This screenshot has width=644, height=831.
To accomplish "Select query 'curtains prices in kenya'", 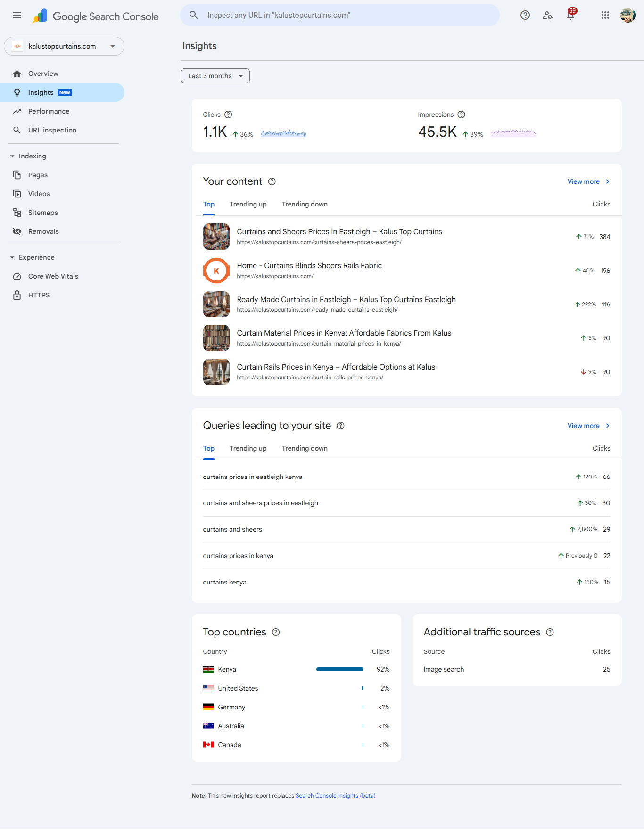I will tap(406, 556).
